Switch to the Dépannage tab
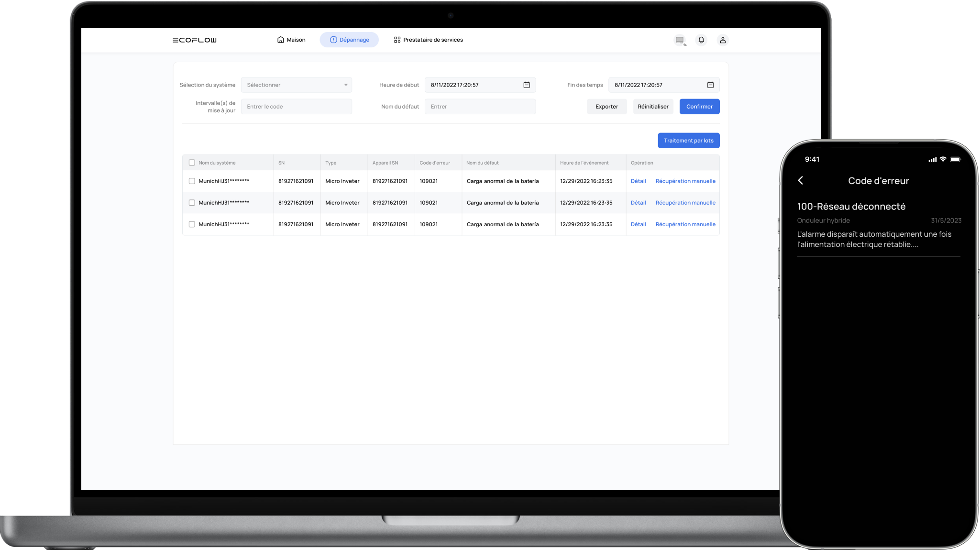The image size is (980, 550). coord(349,40)
